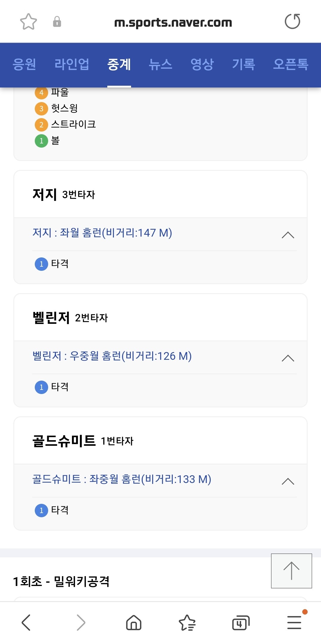
Task: Open the browser home icon
Action: click(x=134, y=622)
